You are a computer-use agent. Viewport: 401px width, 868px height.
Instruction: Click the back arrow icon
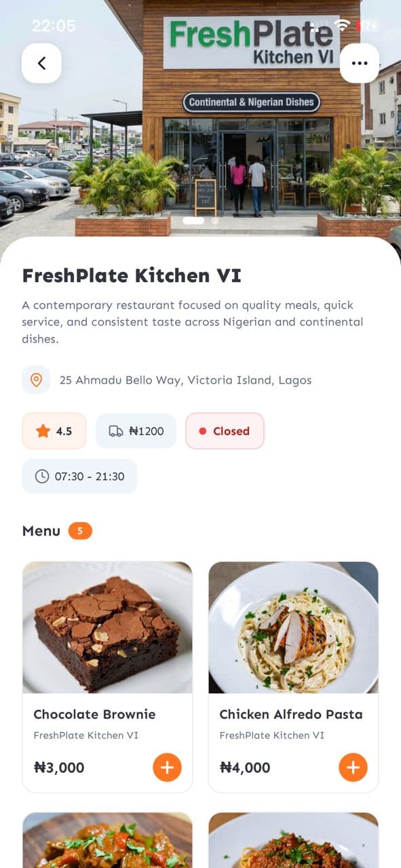[41, 62]
